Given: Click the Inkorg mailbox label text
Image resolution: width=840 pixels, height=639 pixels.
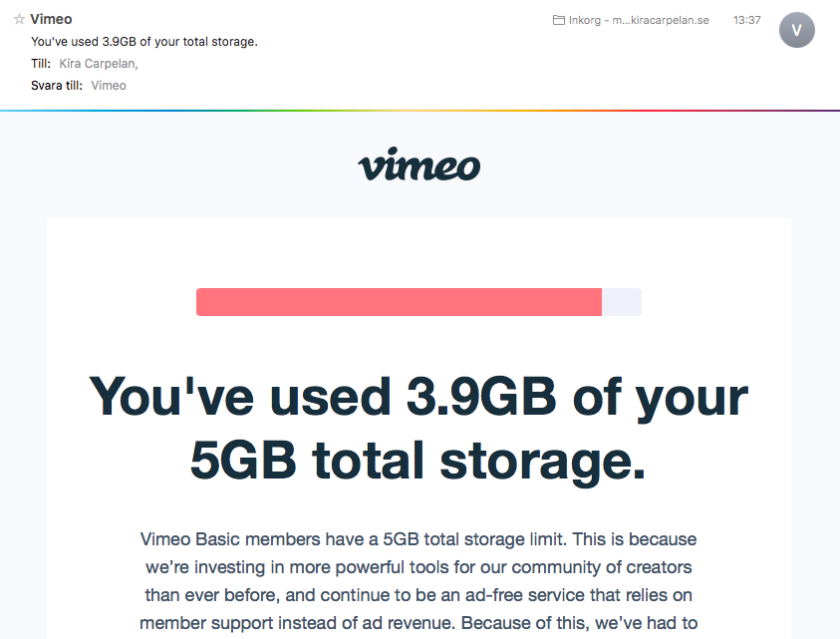Looking at the screenshot, I should tap(639, 20).
